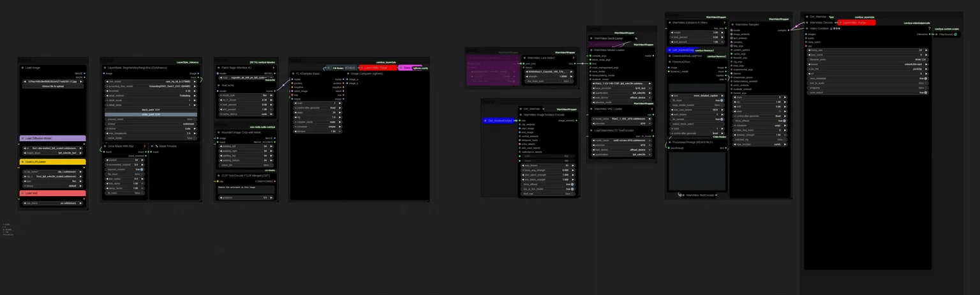Collapse the WanVideo VAE Loader node dot
Viewport: 980px width, 295px height.
click(x=591, y=109)
